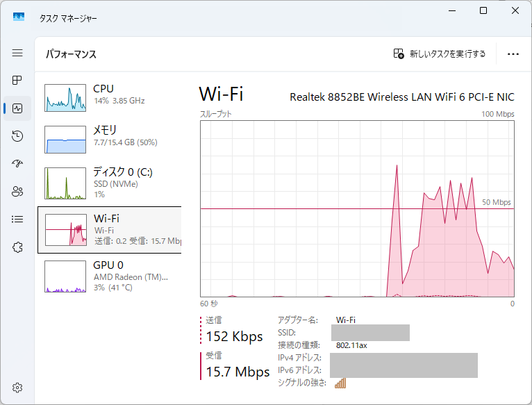Select the Wi-Fi performance item
Screen dimensions: 532x405
[x=109, y=229]
